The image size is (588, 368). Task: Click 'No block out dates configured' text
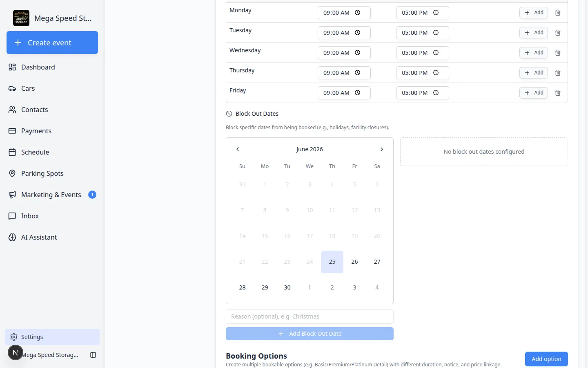484,152
